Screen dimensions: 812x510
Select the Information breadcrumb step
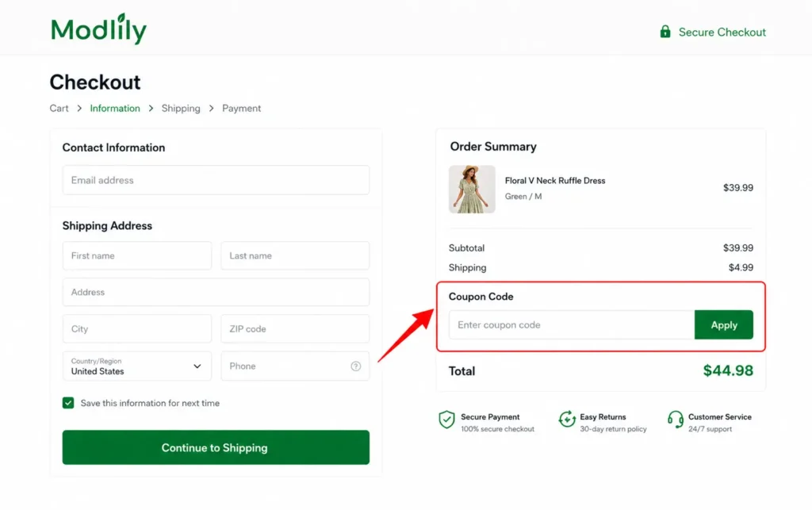(115, 108)
